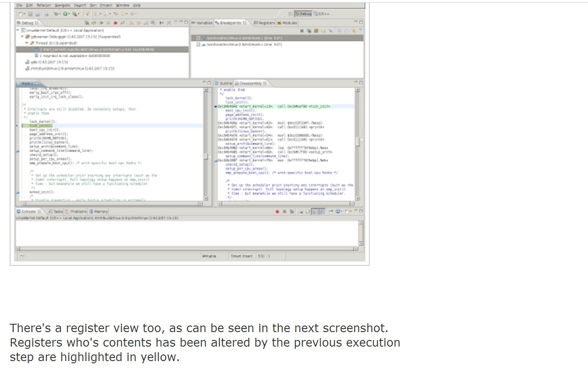
Task: Collapse the LinuxKernel Default debug session
Action: 18,30
